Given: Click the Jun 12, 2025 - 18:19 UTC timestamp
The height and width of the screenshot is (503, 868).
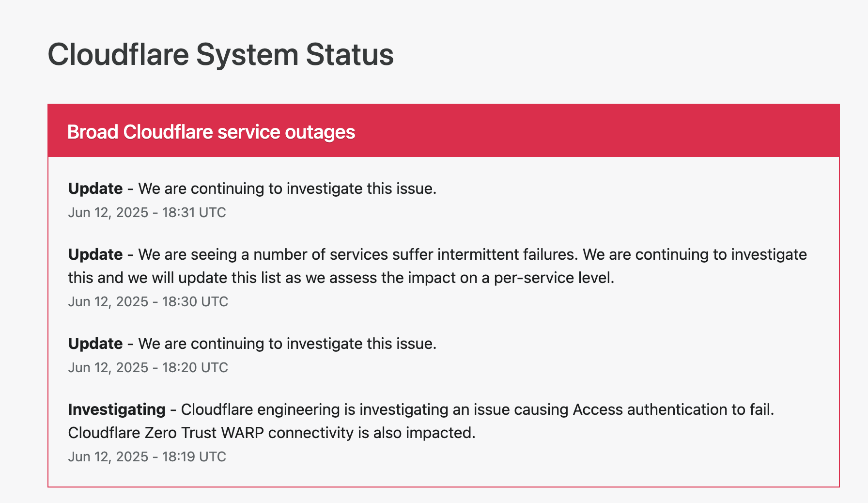Looking at the screenshot, I should pyautogui.click(x=147, y=456).
